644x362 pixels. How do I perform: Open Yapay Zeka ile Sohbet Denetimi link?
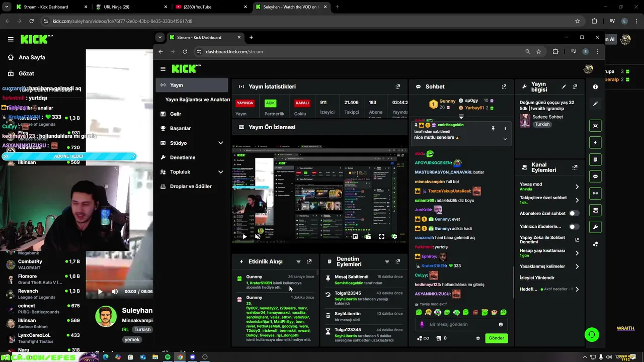coord(549,240)
